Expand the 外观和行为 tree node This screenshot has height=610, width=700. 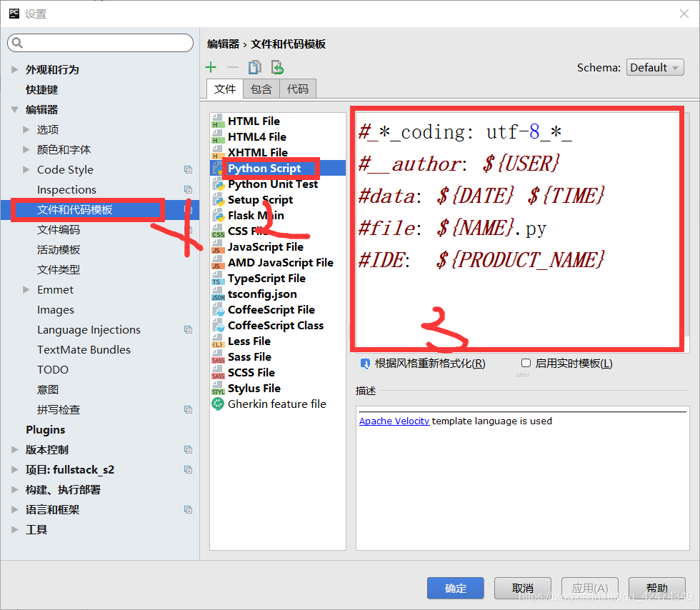click(x=15, y=70)
